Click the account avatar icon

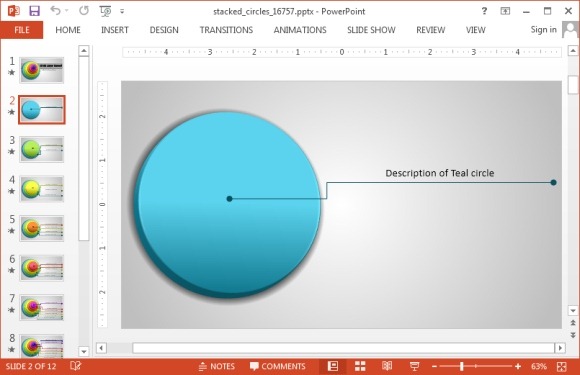pyautogui.click(x=570, y=30)
